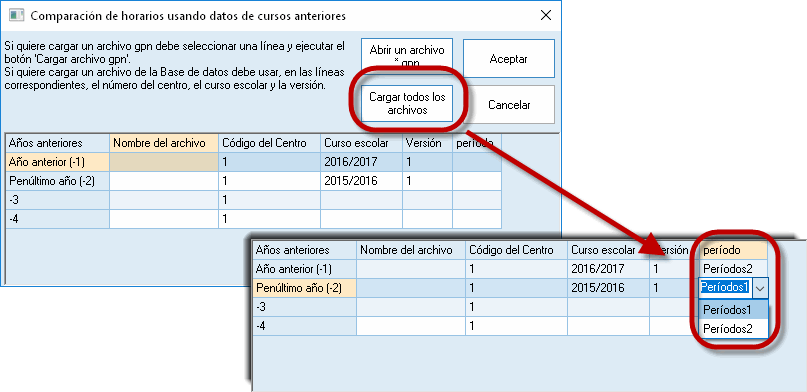Open the Períodos1 dropdown arrow
Viewport: 807px width, 392px height.
click(760, 289)
